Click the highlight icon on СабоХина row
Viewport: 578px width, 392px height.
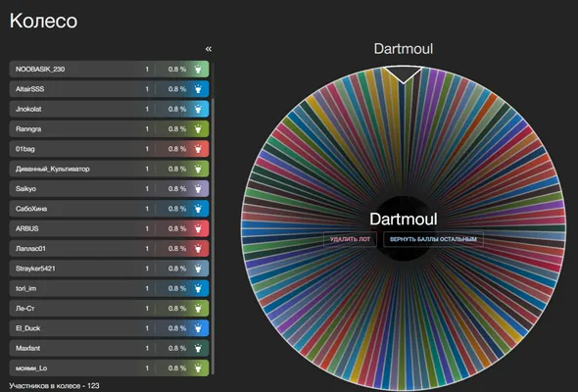point(198,209)
